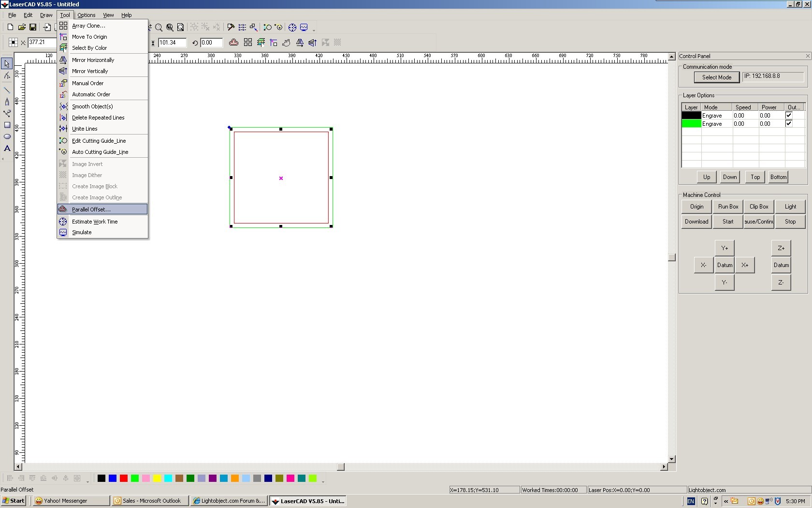Toggle output checkbox for black layer

tap(789, 116)
